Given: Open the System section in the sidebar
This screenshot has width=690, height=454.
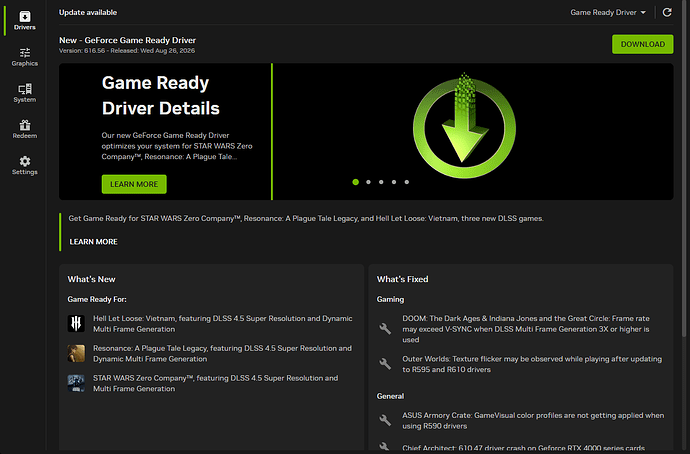Looking at the screenshot, I should coord(25,93).
